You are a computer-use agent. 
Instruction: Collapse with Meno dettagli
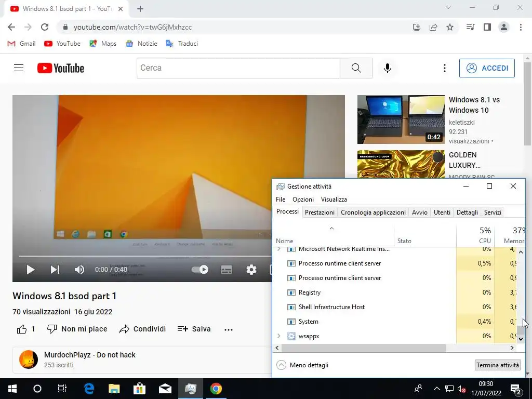302,365
